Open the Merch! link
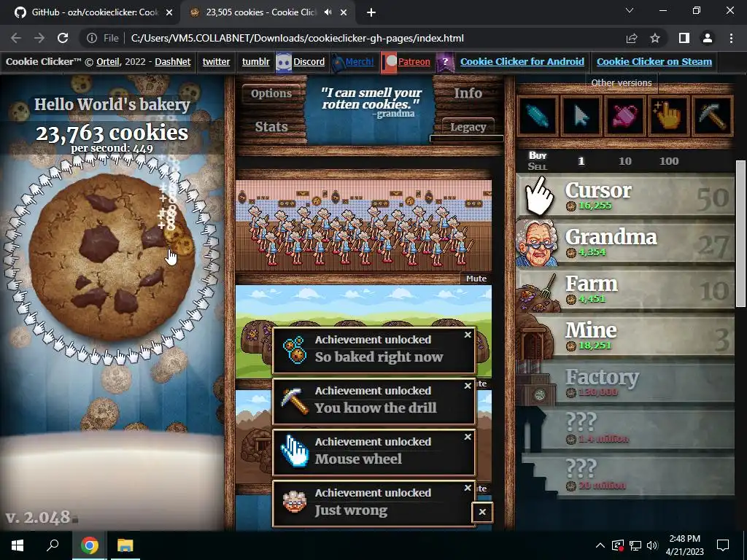The width and height of the screenshot is (747, 560). click(x=360, y=61)
